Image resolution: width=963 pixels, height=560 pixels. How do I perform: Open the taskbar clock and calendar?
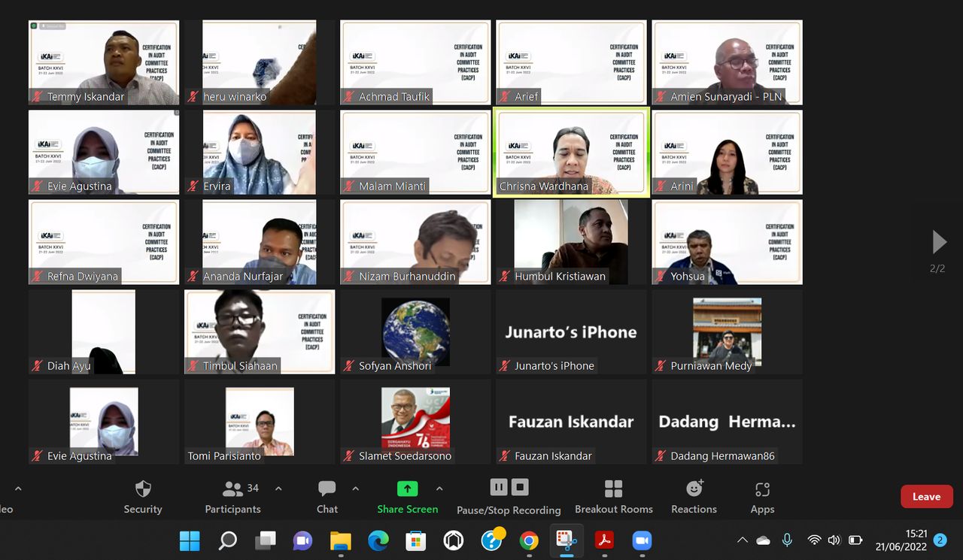[901, 540]
